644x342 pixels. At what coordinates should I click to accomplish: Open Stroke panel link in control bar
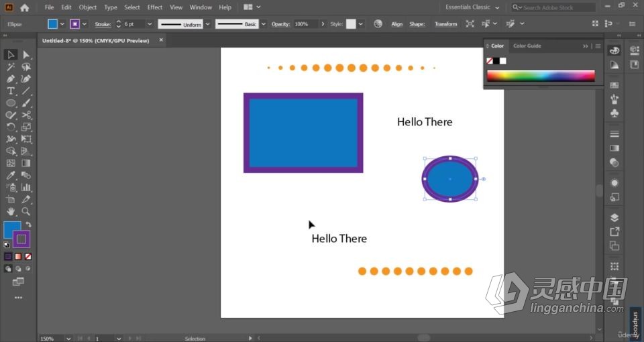click(103, 24)
